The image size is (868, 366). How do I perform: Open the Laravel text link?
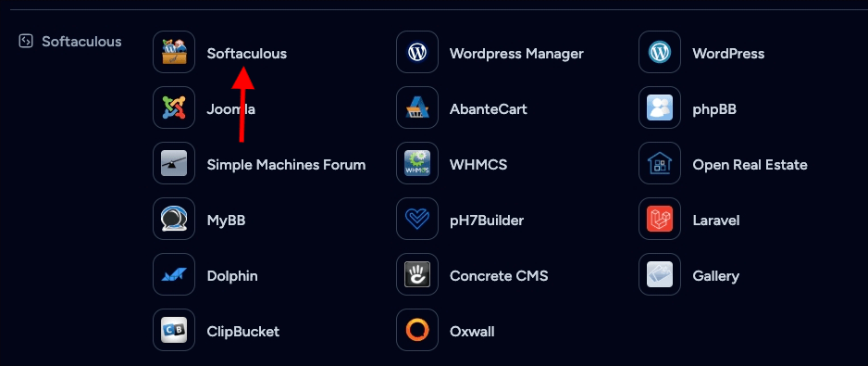(x=715, y=221)
